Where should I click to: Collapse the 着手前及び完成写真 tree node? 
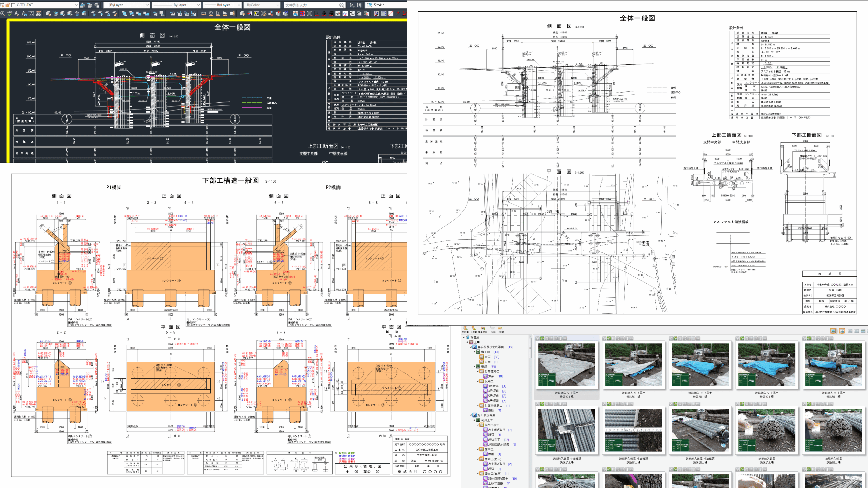point(471,347)
